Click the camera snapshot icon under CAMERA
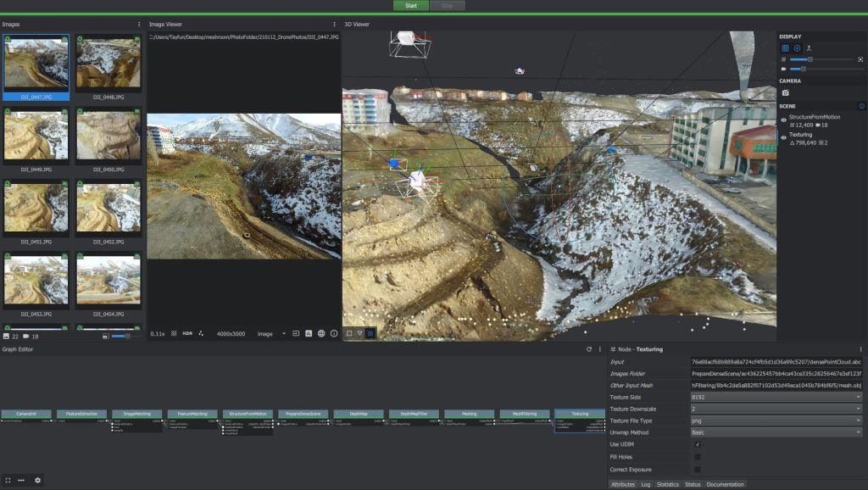The width and height of the screenshot is (868, 490). [x=786, y=92]
